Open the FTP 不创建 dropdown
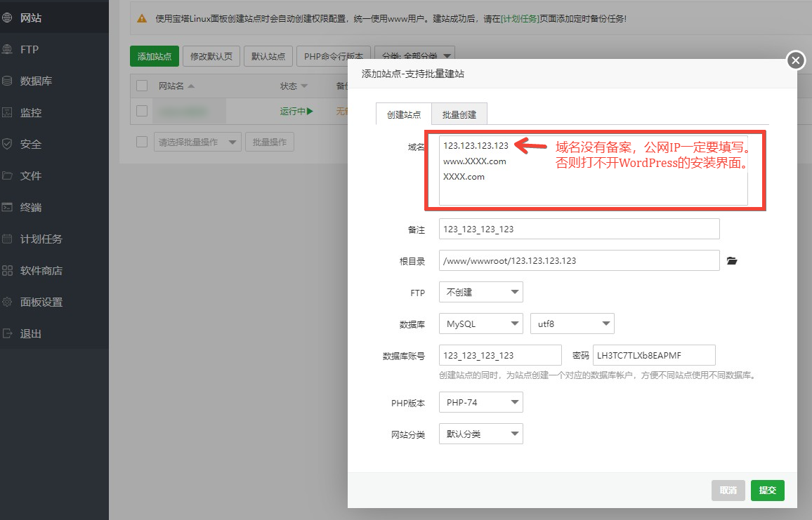This screenshot has height=520, width=812. click(x=480, y=292)
